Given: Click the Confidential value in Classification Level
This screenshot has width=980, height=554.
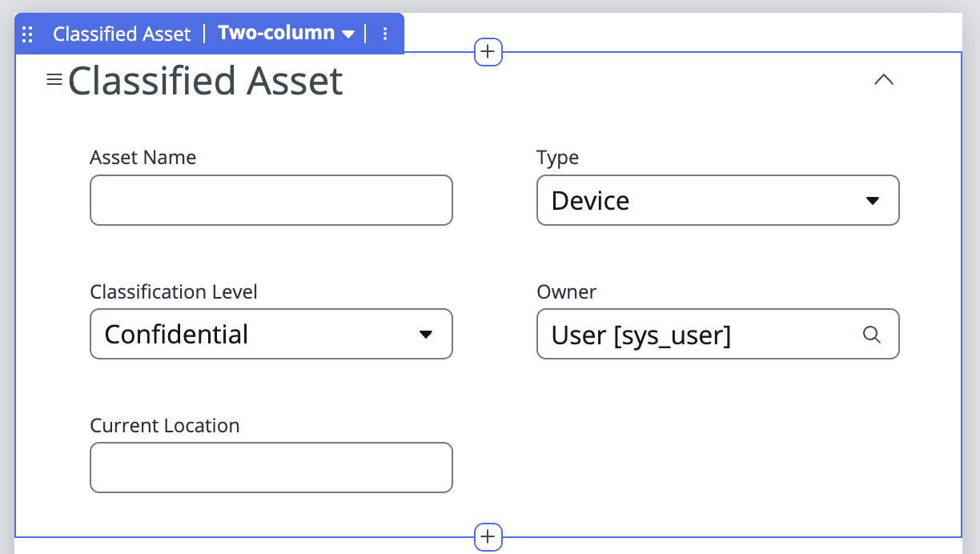Looking at the screenshot, I should tap(176, 334).
